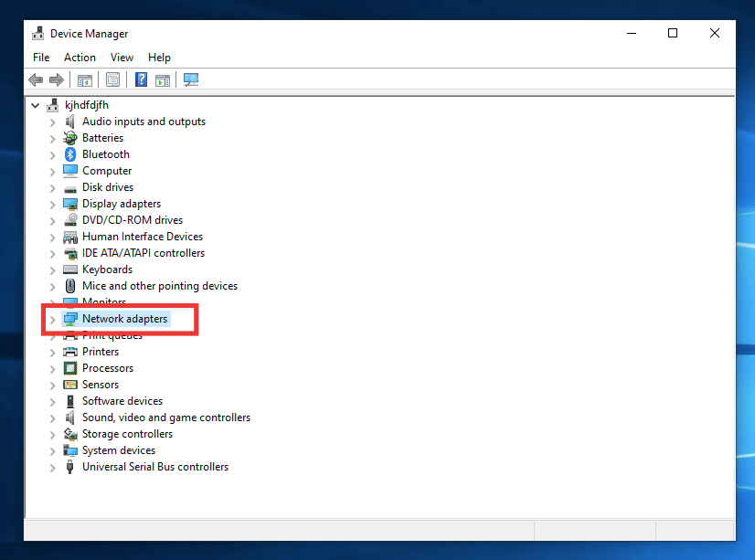
Task: Open the File menu
Action: [x=41, y=58]
